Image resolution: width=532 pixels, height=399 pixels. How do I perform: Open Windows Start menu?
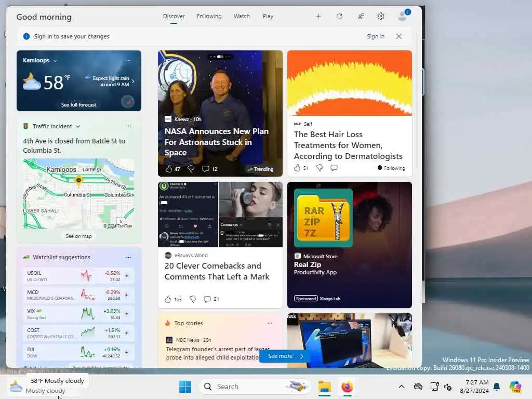point(185,387)
